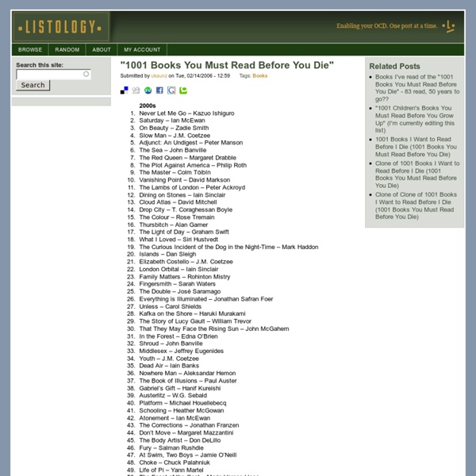Bookmark the page with the Google icon
This screenshot has height=476, width=476.
tap(171, 90)
